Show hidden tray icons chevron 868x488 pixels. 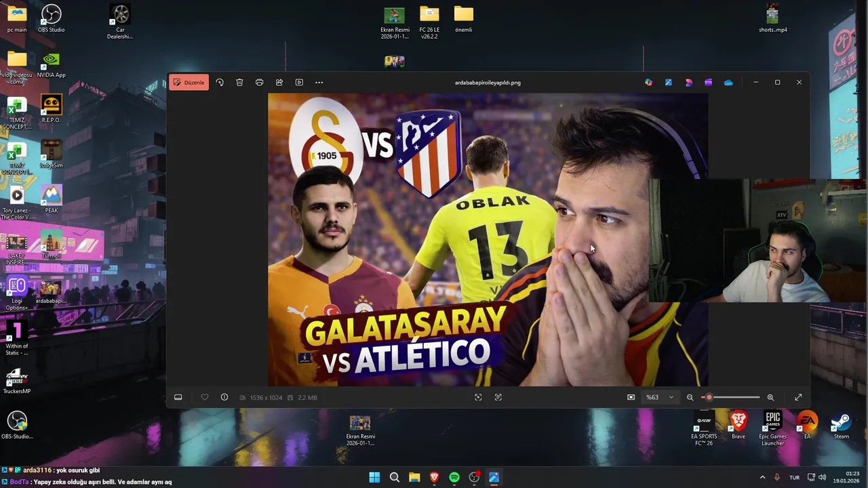coord(762,477)
